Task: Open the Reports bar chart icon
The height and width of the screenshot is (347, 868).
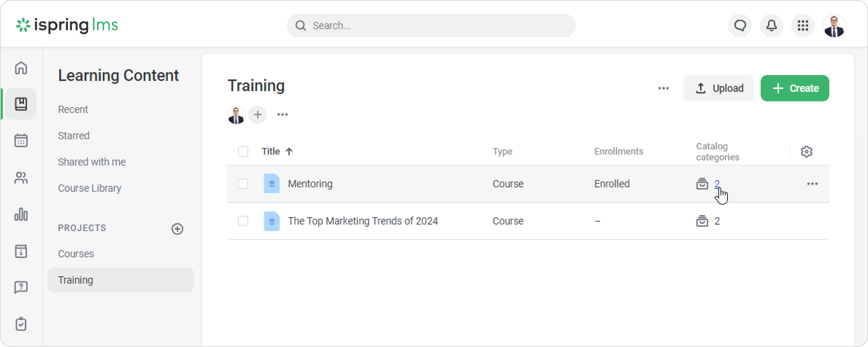Action: coord(21,214)
